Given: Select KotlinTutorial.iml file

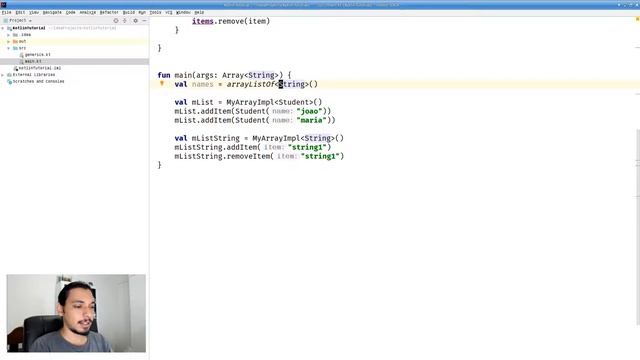Looking at the screenshot, I should [40, 68].
